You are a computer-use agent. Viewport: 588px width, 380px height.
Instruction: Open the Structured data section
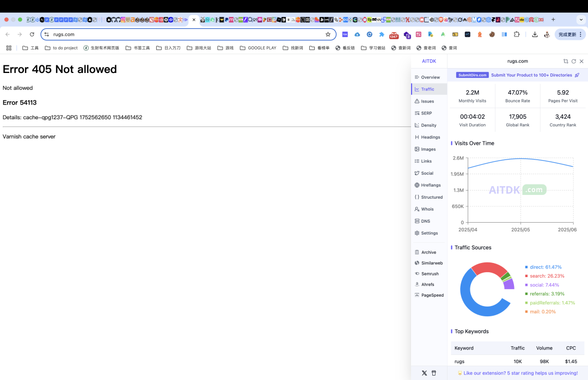tap(428, 197)
